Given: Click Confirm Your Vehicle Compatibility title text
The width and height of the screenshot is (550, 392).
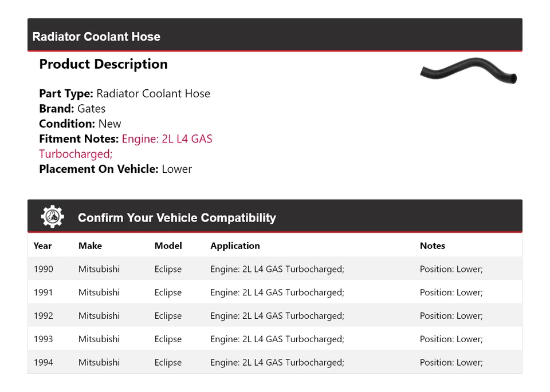Looking at the screenshot, I should pyautogui.click(x=176, y=217).
